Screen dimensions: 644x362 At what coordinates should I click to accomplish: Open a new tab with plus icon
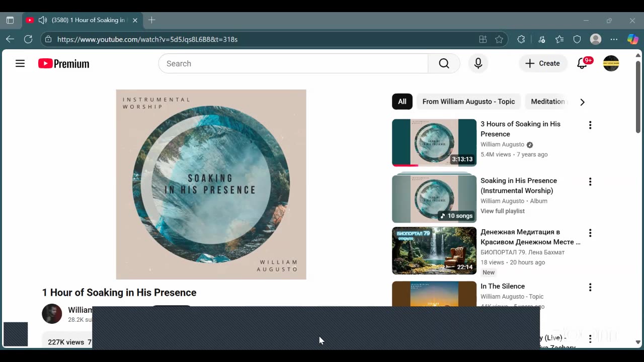(x=151, y=20)
